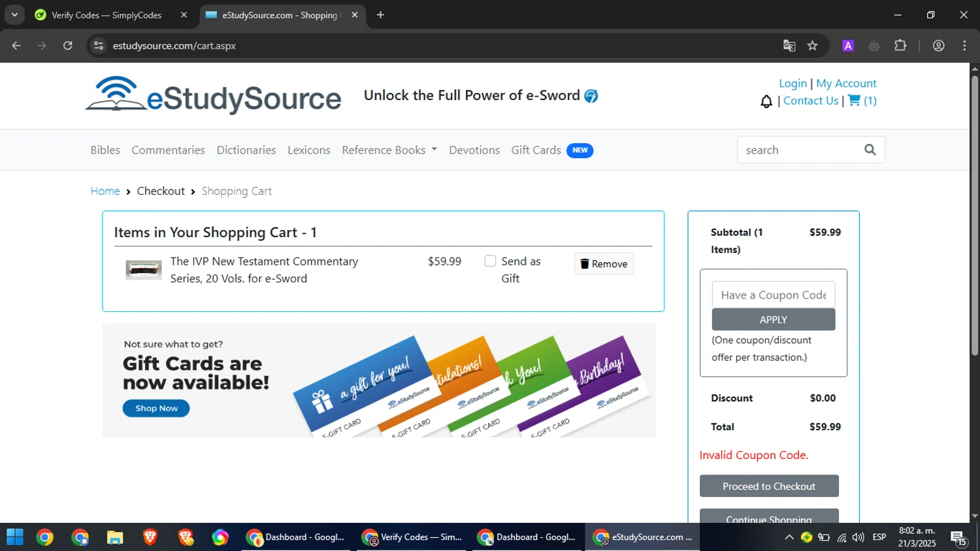The width and height of the screenshot is (980, 551).
Task: Click the Home breadcrumb link
Action: 105,191
